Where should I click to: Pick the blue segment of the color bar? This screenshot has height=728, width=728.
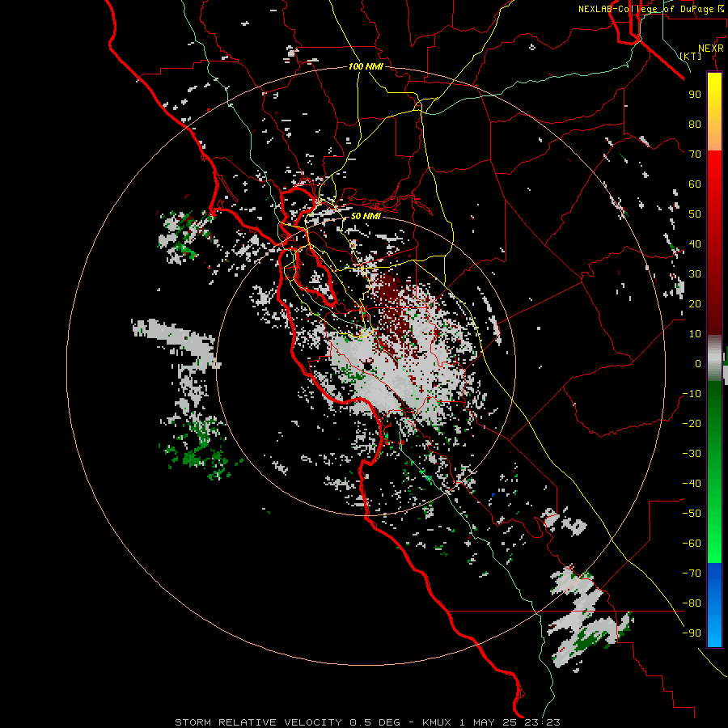[714, 604]
